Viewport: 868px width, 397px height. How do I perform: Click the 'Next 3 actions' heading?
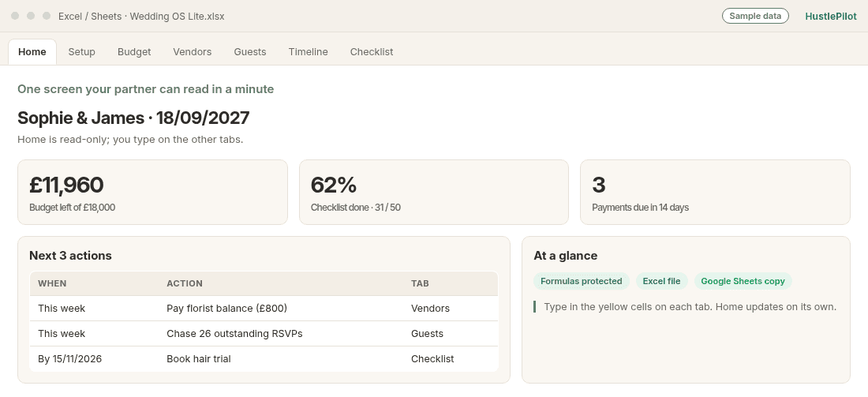click(70, 256)
